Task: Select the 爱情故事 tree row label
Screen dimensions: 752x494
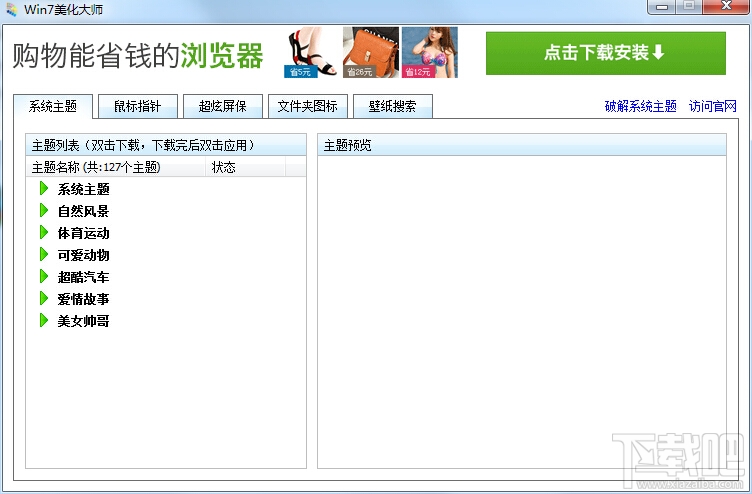Action: click(83, 299)
